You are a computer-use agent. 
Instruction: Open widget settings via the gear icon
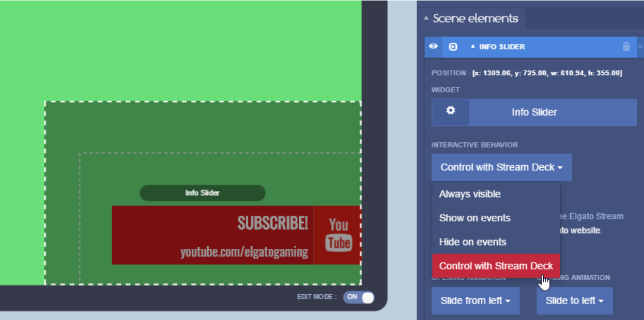click(x=451, y=112)
